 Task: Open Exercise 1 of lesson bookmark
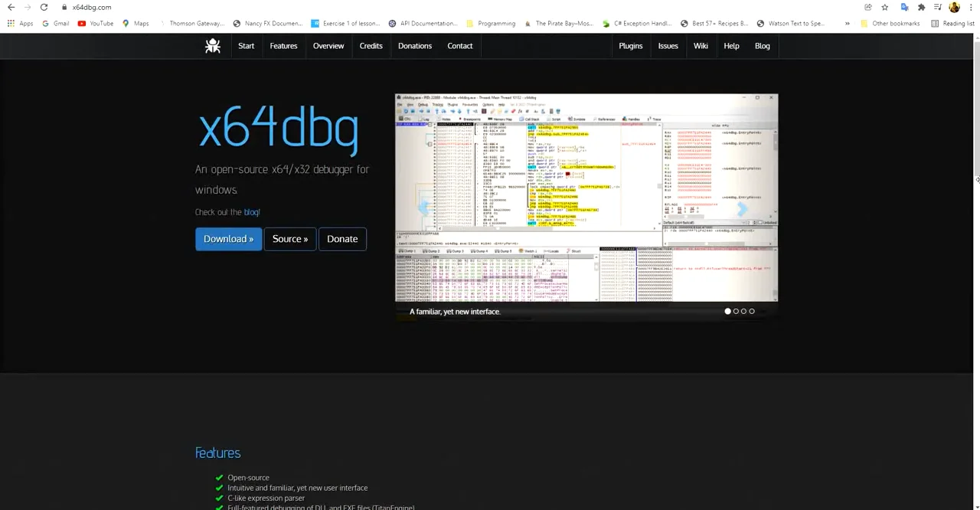345,24
